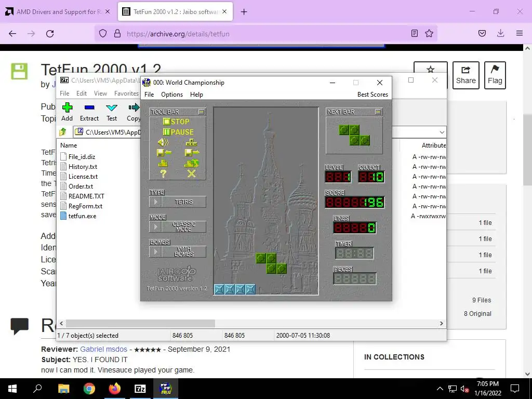Image resolution: width=532 pixels, height=399 pixels.
Task: Click the 7-Zip Copy toolbar button
Action: (x=134, y=112)
